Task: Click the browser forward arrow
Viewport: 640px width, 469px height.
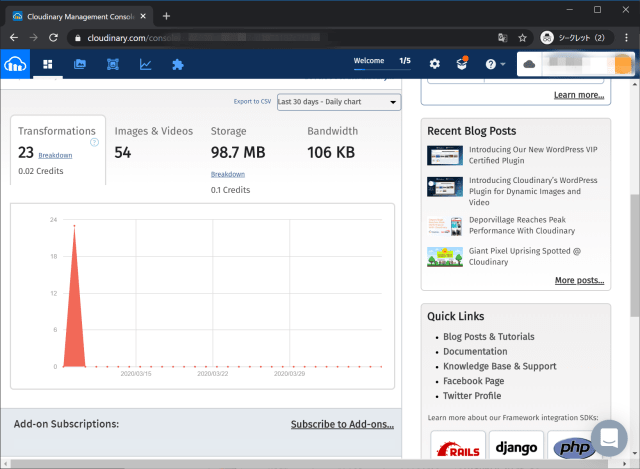Action: point(33,38)
